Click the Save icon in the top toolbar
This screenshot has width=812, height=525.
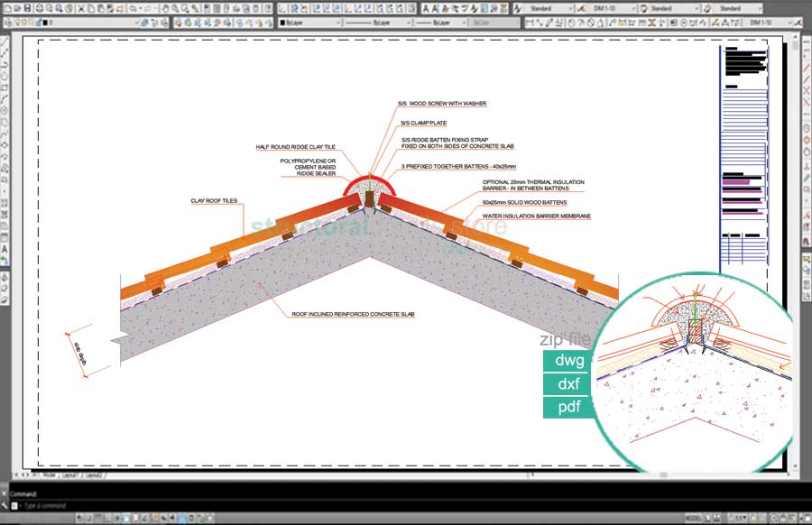(x=28, y=8)
